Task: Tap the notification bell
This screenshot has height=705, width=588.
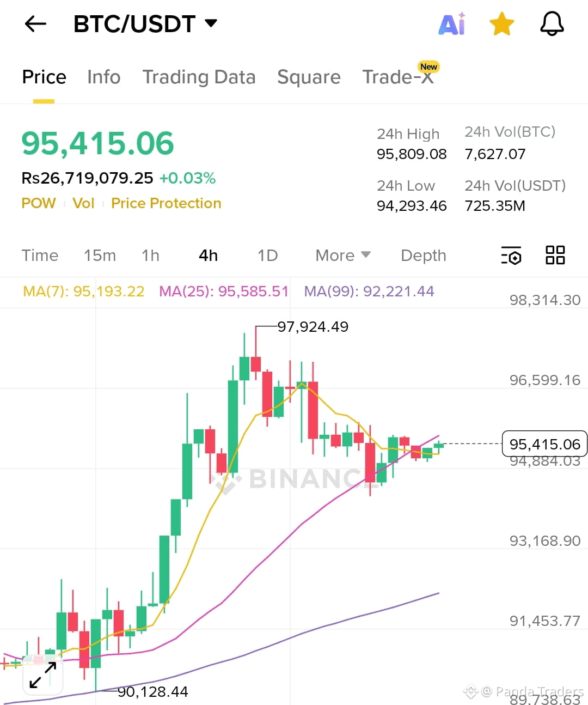Action: [x=552, y=23]
